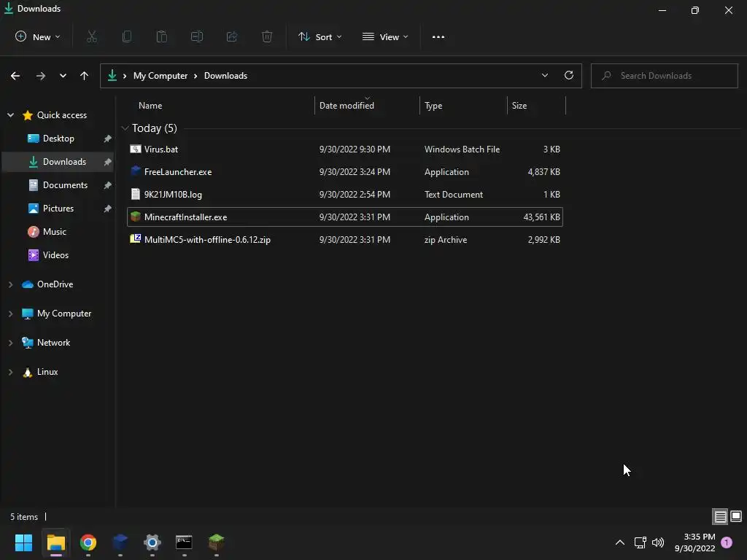This screenshot has height=560, width=747.
Task: Open the View dropdown menu
Action: 385,36
